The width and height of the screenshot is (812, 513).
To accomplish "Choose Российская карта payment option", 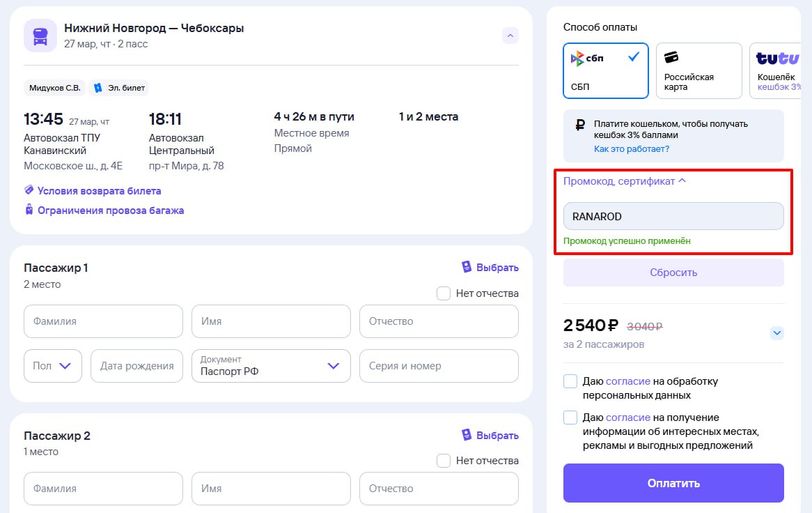I will click(698, 71).
